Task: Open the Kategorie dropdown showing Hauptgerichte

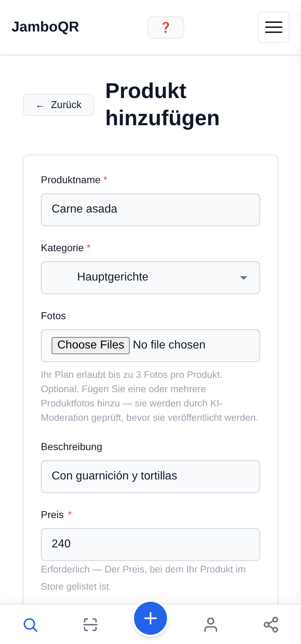Action: [x=150, y=278]
